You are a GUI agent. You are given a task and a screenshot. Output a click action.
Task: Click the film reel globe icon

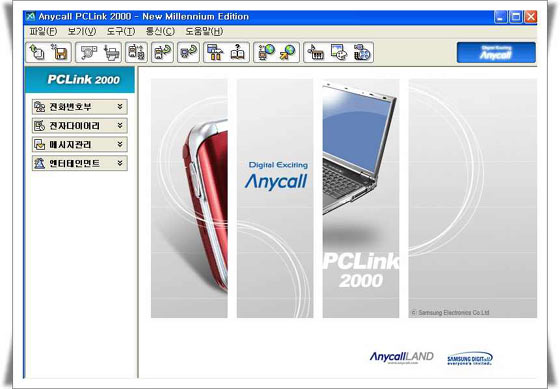[362, 53]
